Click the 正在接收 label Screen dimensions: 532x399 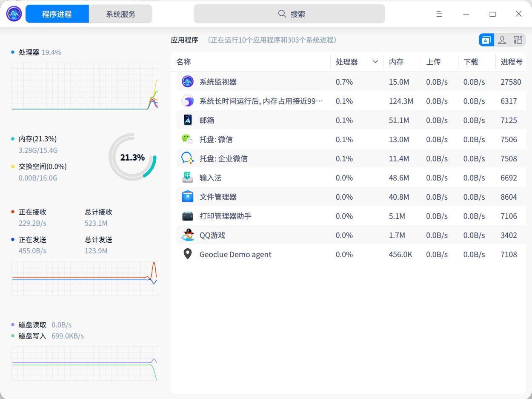coord(32,212)
